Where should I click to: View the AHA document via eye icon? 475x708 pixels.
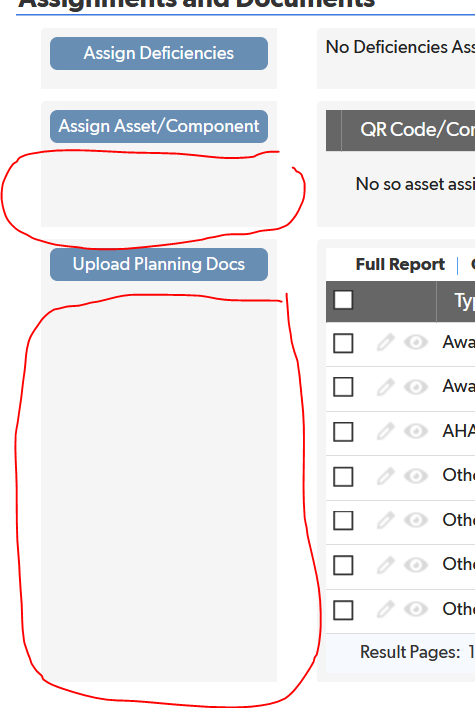tap(416, 431)
